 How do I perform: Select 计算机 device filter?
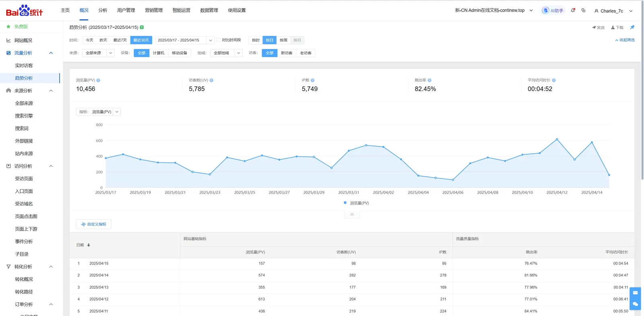coord(159,53)
